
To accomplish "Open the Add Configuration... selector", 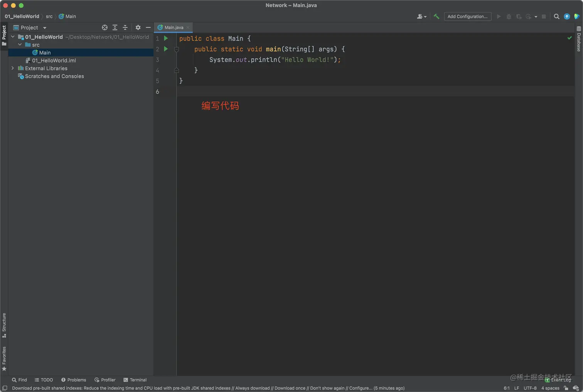I will pyautogui.click(x=467, y=17).
